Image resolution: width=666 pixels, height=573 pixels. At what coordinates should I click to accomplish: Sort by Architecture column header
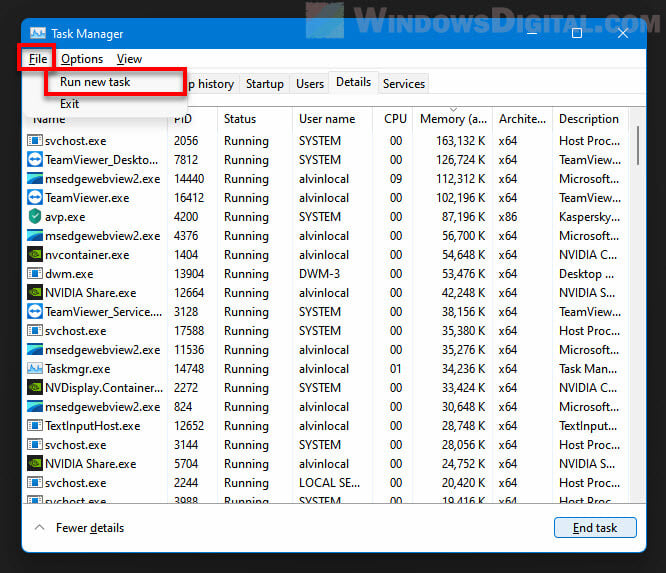click(522, 119)
